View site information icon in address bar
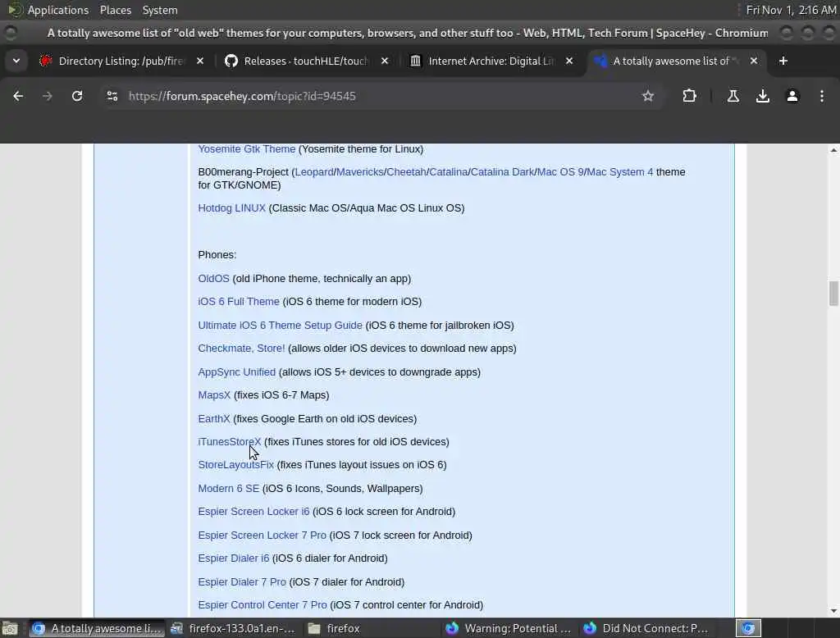The image size is (840, 638). click(x=112, y=96)
